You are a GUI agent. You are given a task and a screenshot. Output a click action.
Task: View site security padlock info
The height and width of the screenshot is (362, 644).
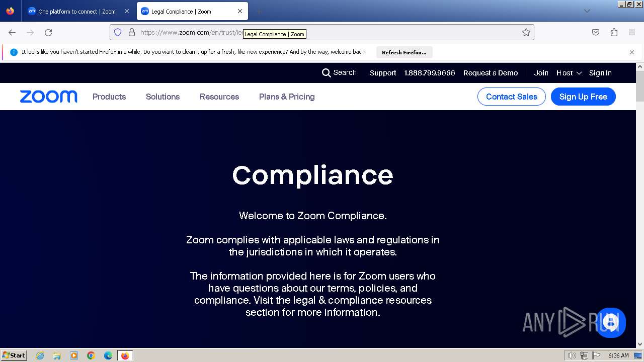pyautogui.click(x=132, y=32)
